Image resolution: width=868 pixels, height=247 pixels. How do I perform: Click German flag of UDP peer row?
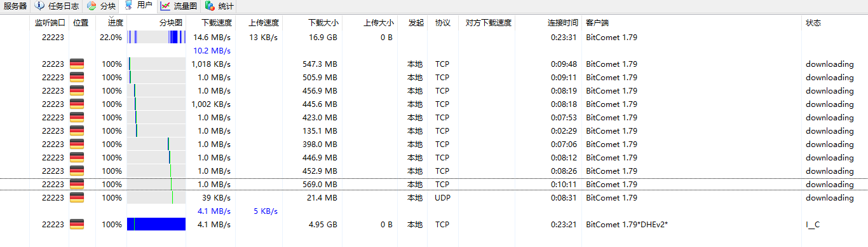77,197
